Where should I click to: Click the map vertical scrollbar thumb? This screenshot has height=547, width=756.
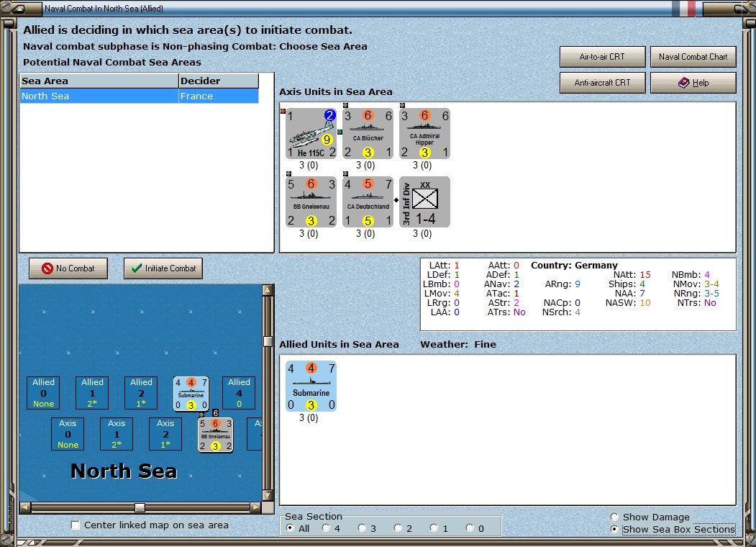(x=268, y=341)
